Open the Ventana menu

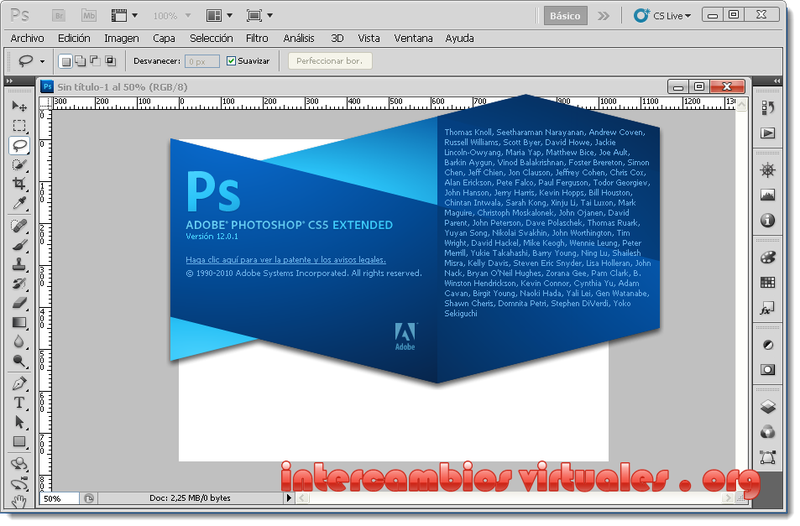(413, 38)
